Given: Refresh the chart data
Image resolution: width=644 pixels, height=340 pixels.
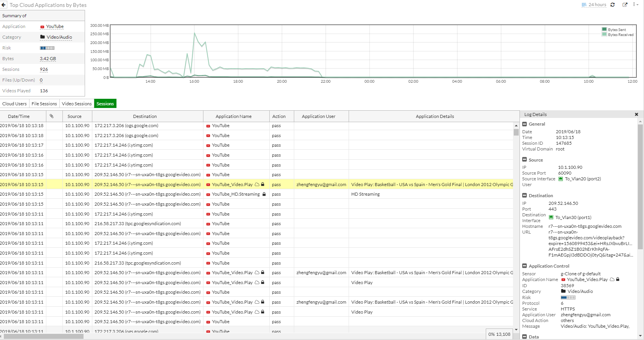Looking at the screenshot, I should pos(613,5).
